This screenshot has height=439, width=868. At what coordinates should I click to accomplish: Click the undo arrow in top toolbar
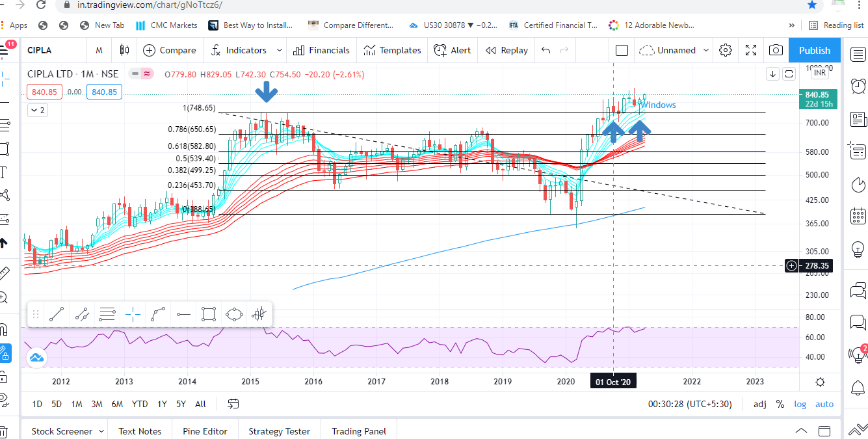click(546, 50)
